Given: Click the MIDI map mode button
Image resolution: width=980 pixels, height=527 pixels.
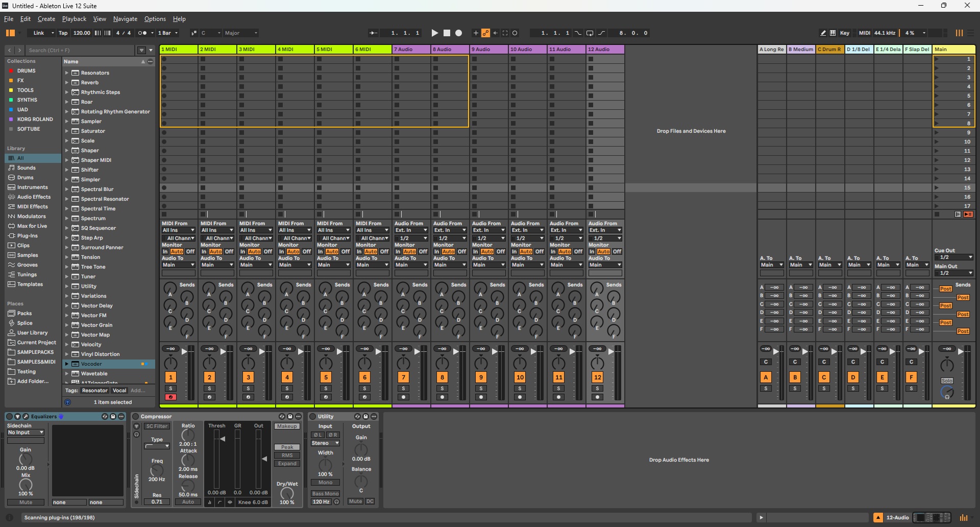Looking at the screenshot, I should (x=864, y=33).
